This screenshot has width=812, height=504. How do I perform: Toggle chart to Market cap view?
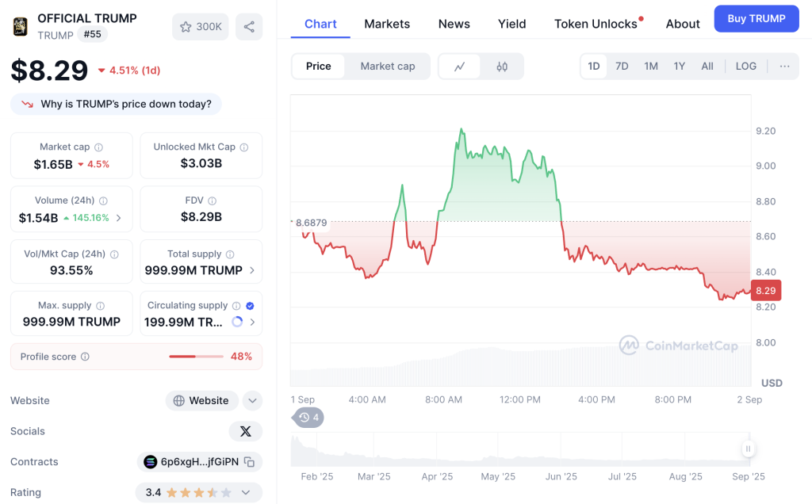tap(387, 67)
